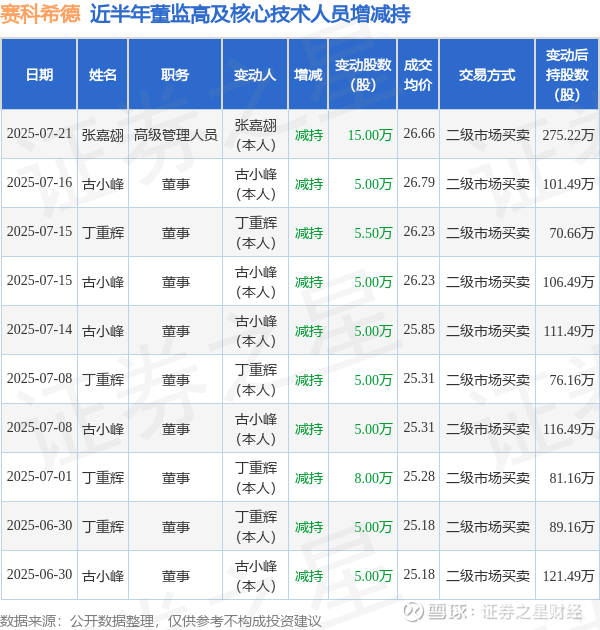Click the 变动后持股数(股) column header
Viewport: 600px width, 630px height.
pyautogui.click(x=567, y=74)
